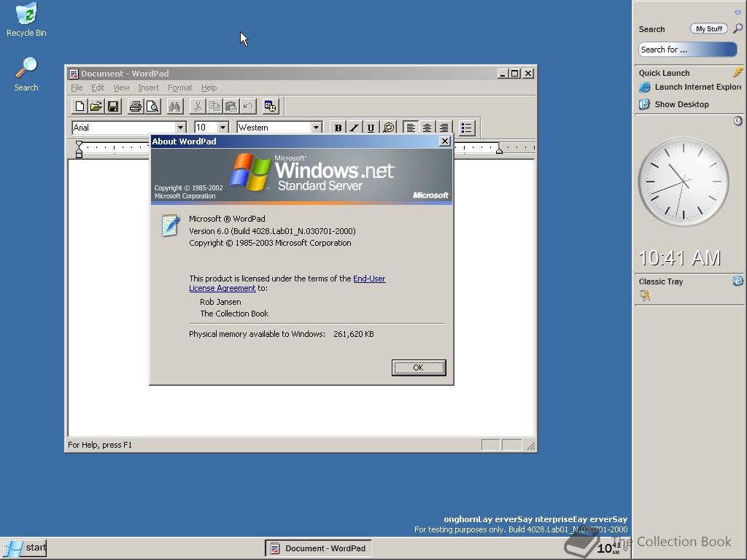The image size is (747, 560).
Task: Toggle Bold formatting
Action: (338, 128)
